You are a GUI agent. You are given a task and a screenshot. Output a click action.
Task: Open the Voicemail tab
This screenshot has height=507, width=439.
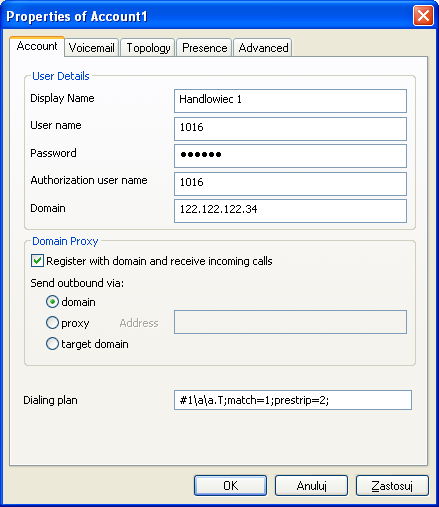(92, 48)
